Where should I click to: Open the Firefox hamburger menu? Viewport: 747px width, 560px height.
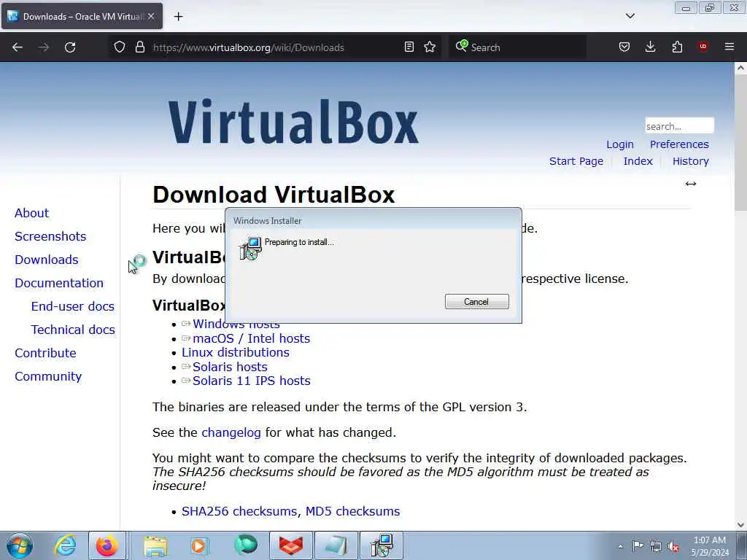pos(729,47)
